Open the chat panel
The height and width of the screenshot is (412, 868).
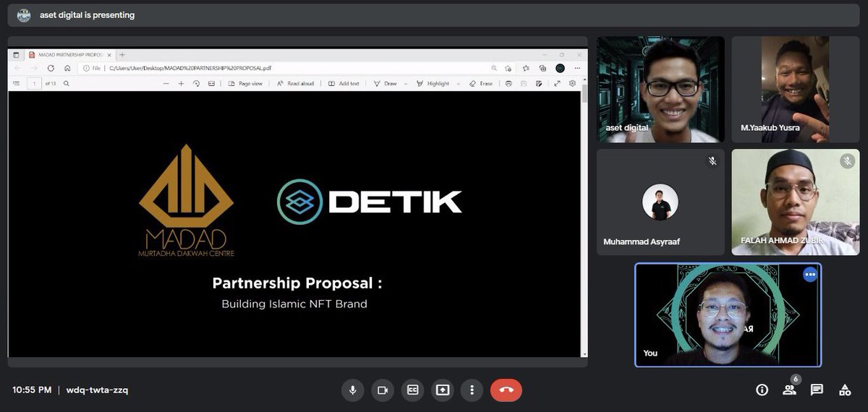coord(817,390)
